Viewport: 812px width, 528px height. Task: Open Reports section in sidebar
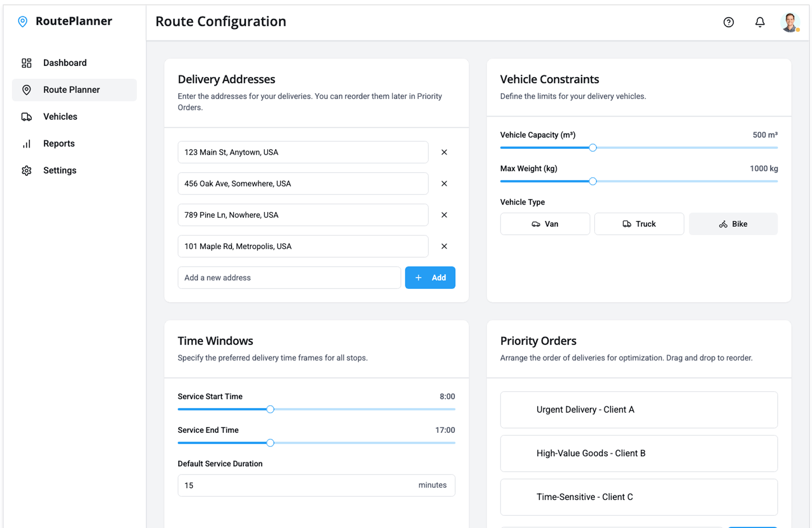pos(59,143)
